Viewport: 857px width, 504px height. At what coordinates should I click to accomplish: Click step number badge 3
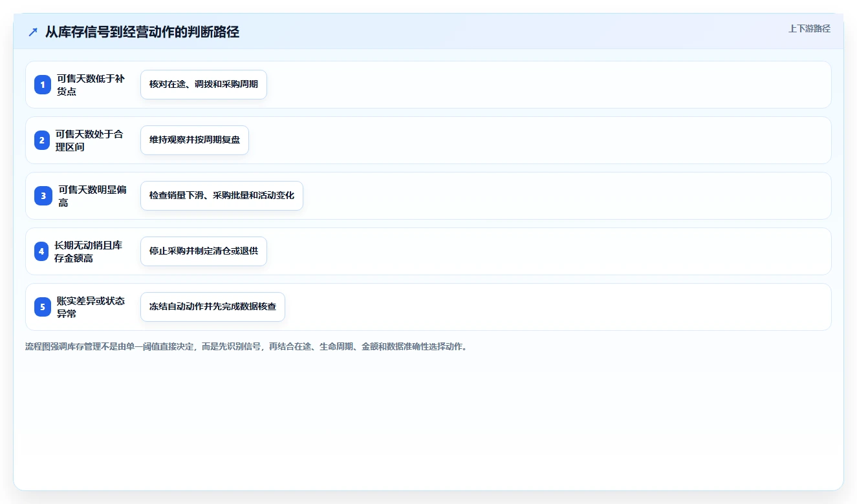(43, 196)
